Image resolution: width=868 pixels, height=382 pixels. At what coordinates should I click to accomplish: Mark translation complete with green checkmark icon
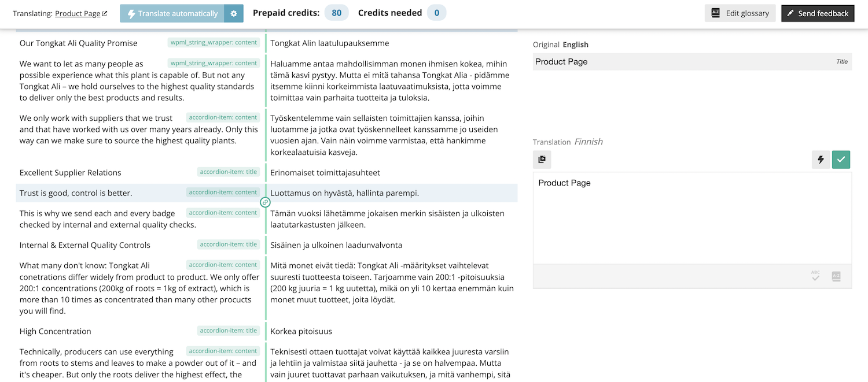tap(841, 160)
